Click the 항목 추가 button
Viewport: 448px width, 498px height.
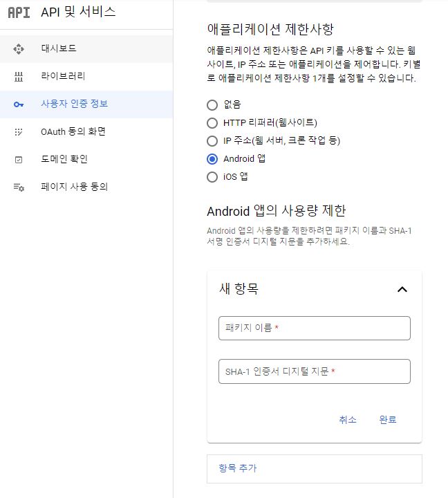click(x=237, y=468)
